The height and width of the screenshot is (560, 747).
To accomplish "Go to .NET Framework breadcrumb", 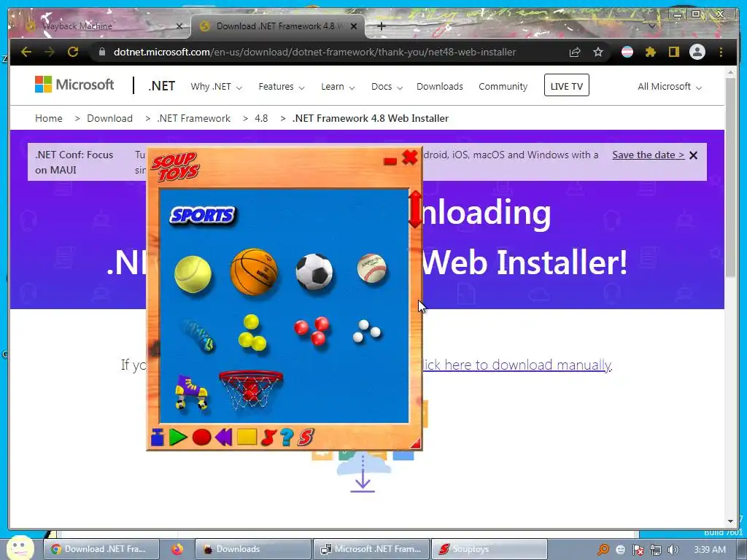I will point(193,118).
